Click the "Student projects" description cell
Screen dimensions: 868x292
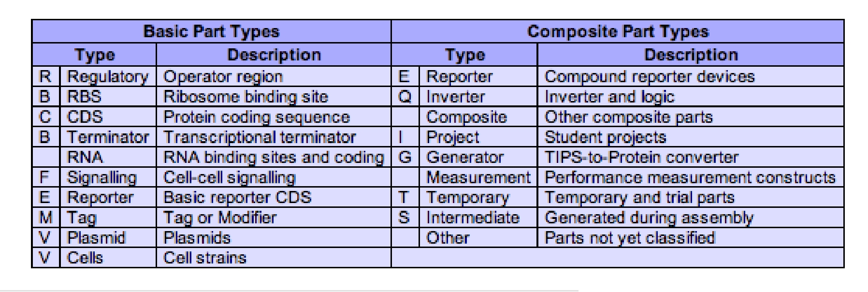(605, 137)
